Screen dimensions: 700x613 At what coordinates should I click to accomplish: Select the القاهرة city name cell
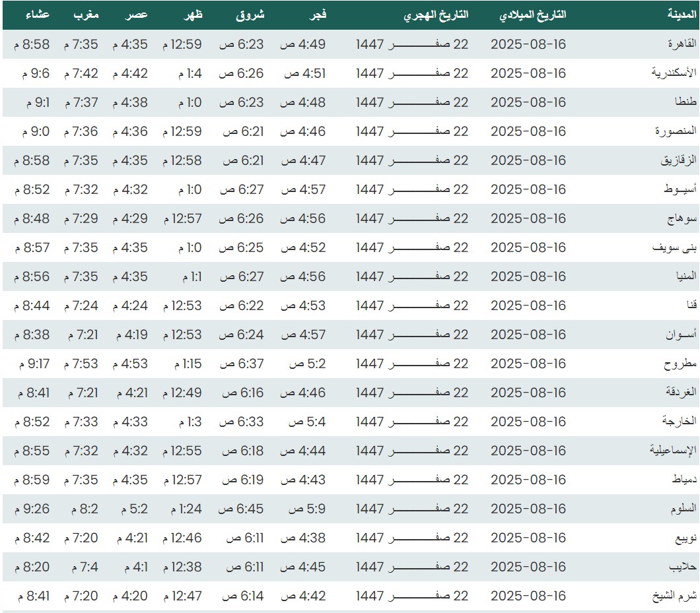[x=683, y=44]
